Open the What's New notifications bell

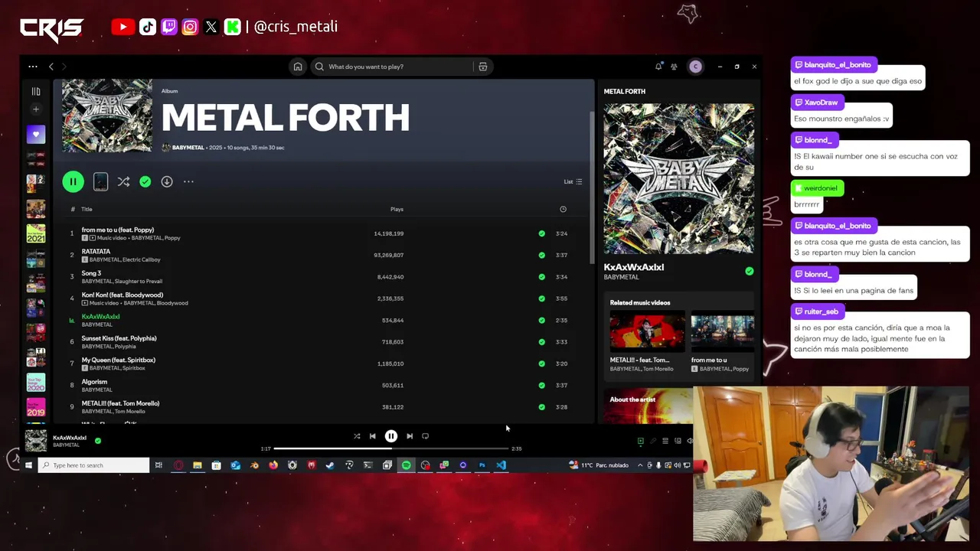658,67
